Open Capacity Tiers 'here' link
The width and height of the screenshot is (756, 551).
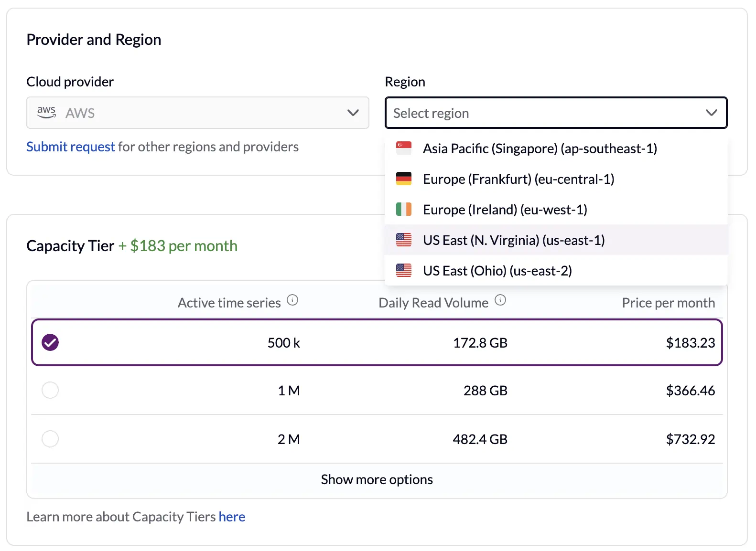point(232,517)
